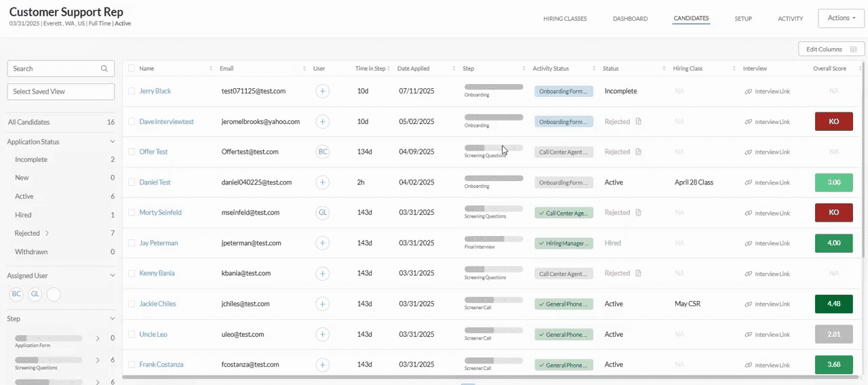Check the Jay Peterman row checkbox
Image resolution: width=868 pixels, height=385 pixels.
point(132,243)
